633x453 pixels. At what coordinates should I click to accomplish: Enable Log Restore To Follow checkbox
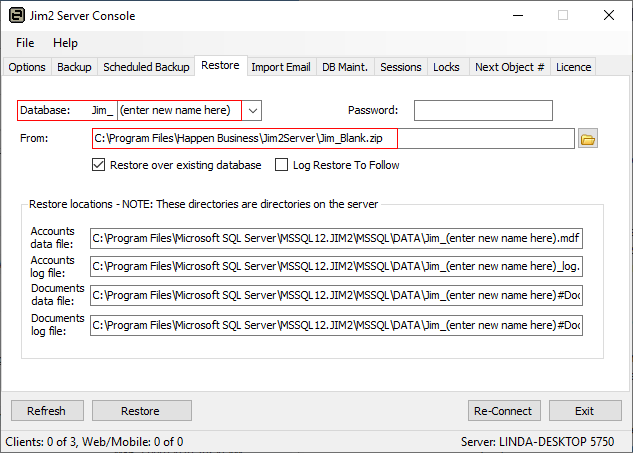(x=281, y=165)
